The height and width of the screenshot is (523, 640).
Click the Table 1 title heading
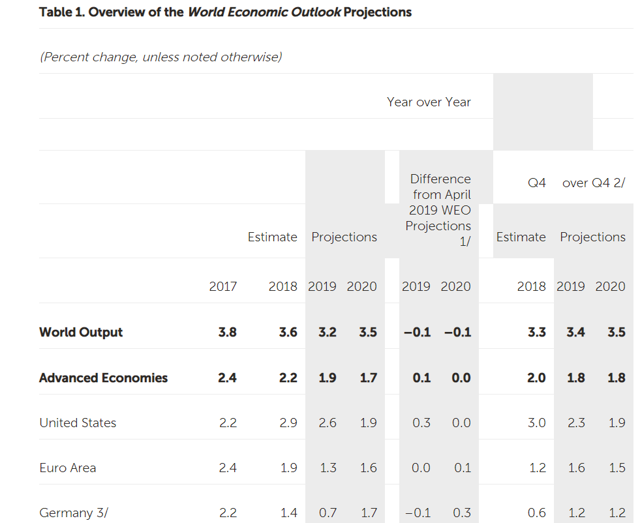(x=225, y=12)
